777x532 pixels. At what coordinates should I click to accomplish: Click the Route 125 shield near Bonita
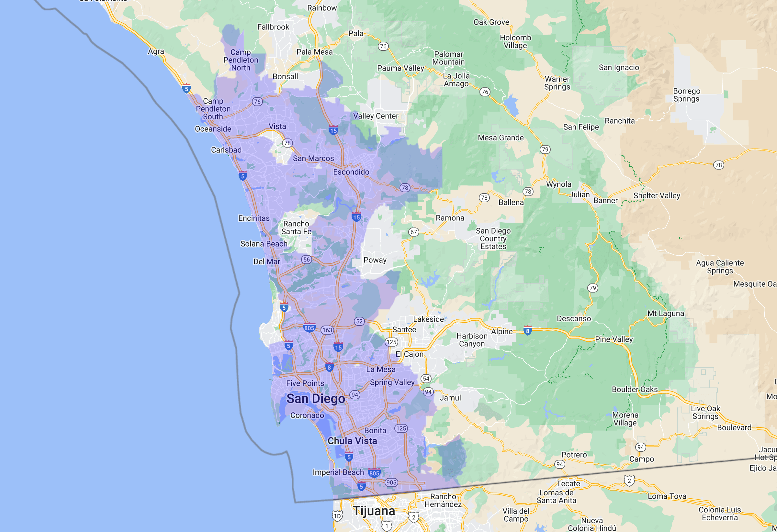click(401, 428)
